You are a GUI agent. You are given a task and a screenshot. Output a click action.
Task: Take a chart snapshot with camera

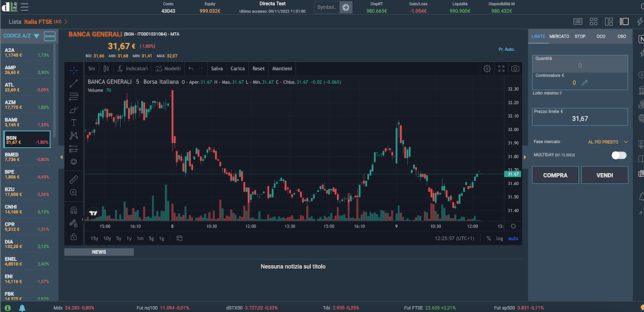click(515, 69)
